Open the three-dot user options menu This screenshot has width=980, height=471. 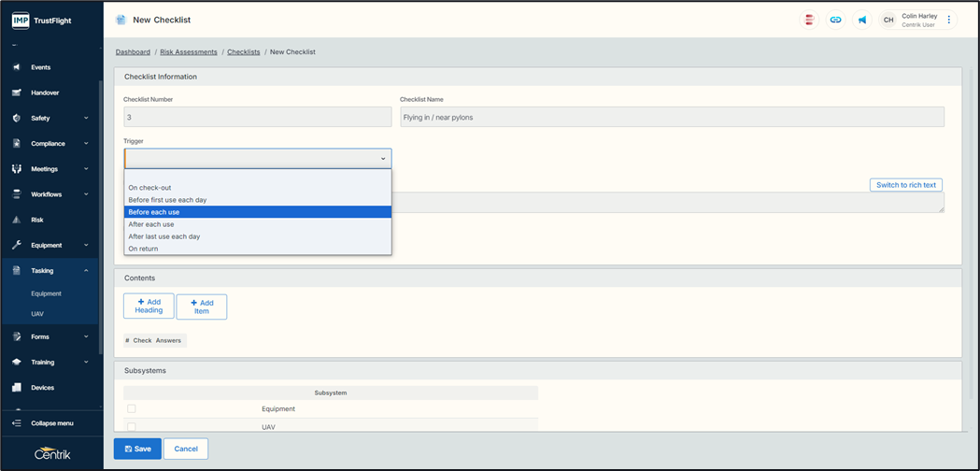click(949, 20)
